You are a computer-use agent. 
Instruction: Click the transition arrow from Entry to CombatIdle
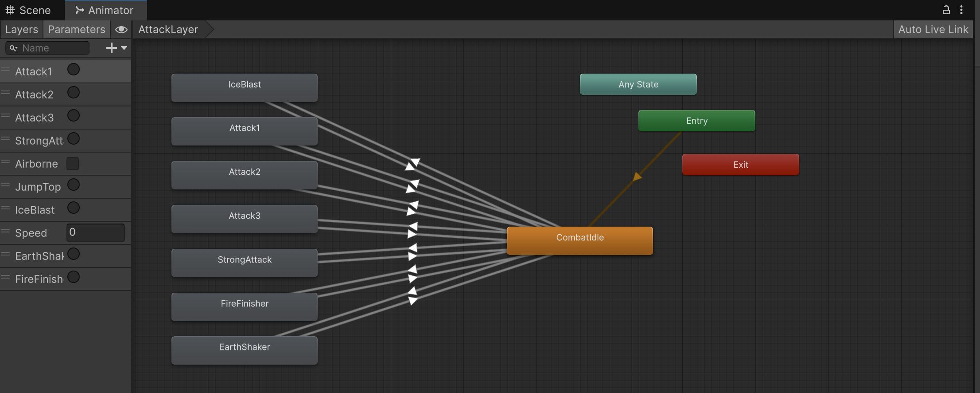point(637,177)
